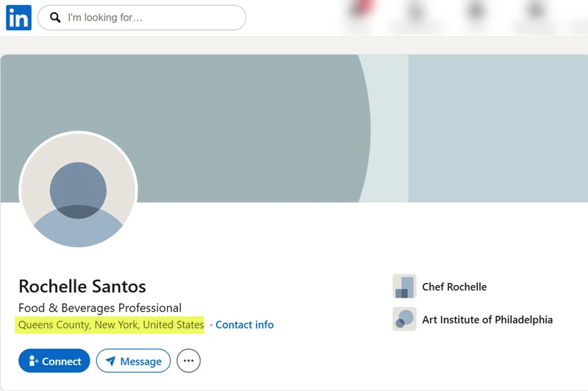Click "Food & Beverages Professional" headline text
Screen dimensions: 588x391
(x=100, y=308)
